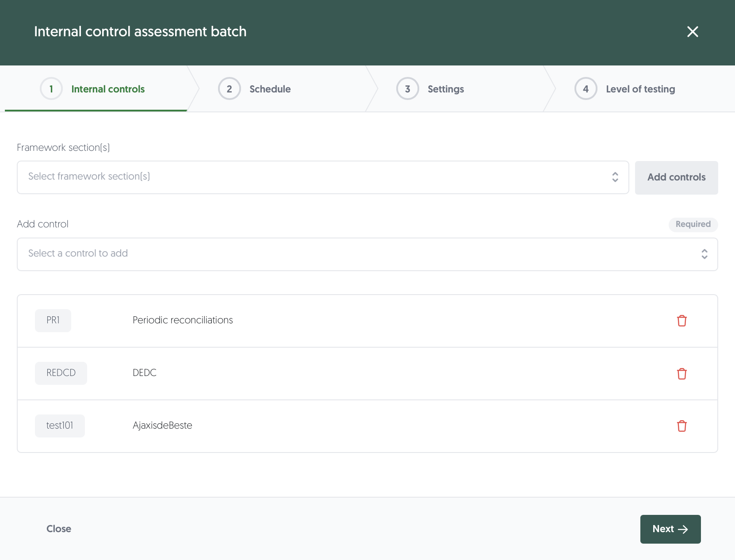Viewport: 735px width, 560px height.
Task: Select the PR1 code badge
Action: [53, 320]
